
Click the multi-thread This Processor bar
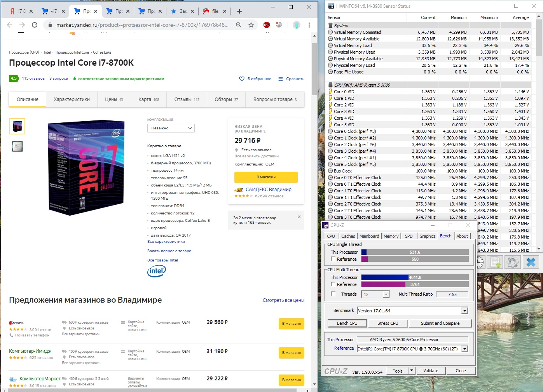click(415, 277)
